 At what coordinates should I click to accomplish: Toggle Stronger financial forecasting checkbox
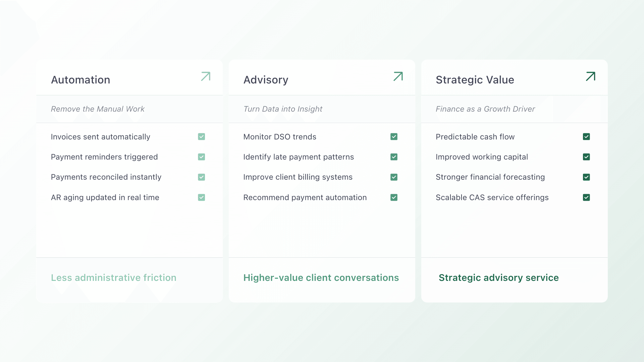tap(586, 177)
